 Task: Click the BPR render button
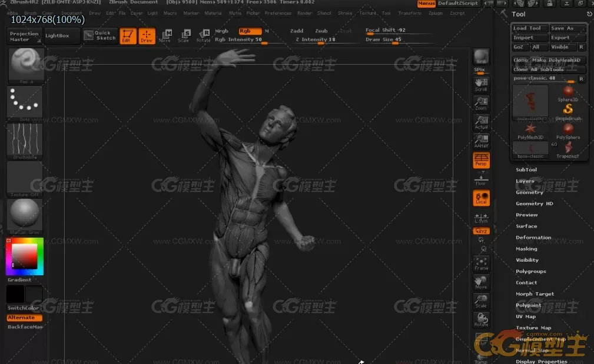tap(481, 57)
